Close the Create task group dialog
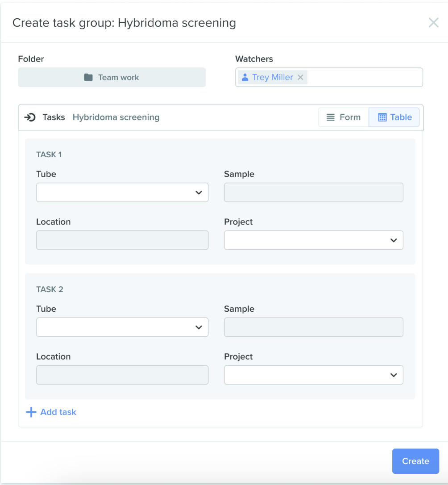This screenshot has width=448, height=485. pos(433,23)
